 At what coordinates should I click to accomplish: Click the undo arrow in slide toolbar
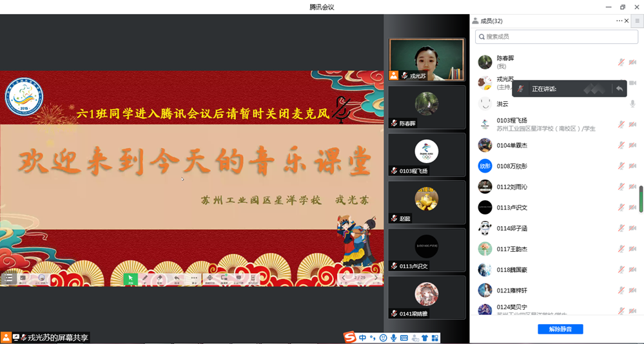pos(177,278)
